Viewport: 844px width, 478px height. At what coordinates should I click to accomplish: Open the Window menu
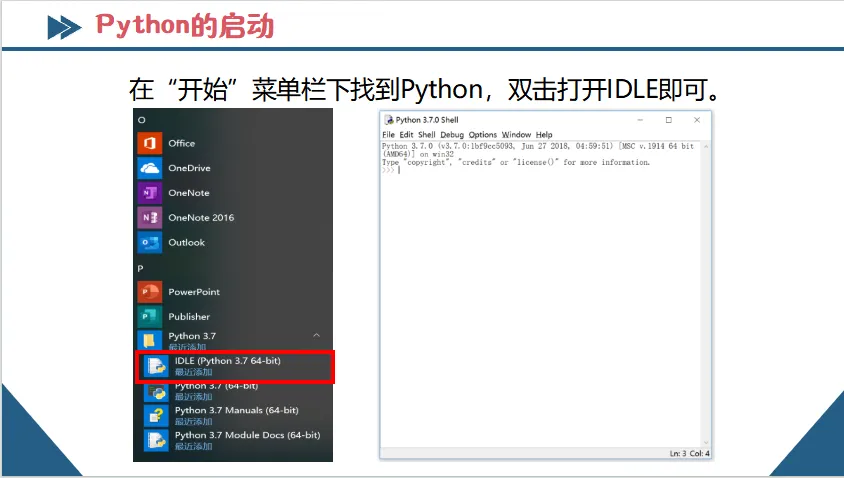[516, 135]
